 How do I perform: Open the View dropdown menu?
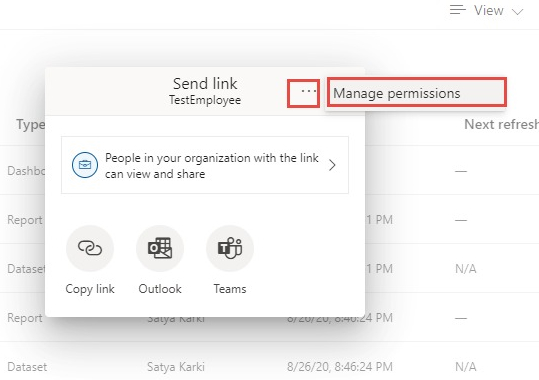click(487, 11)
